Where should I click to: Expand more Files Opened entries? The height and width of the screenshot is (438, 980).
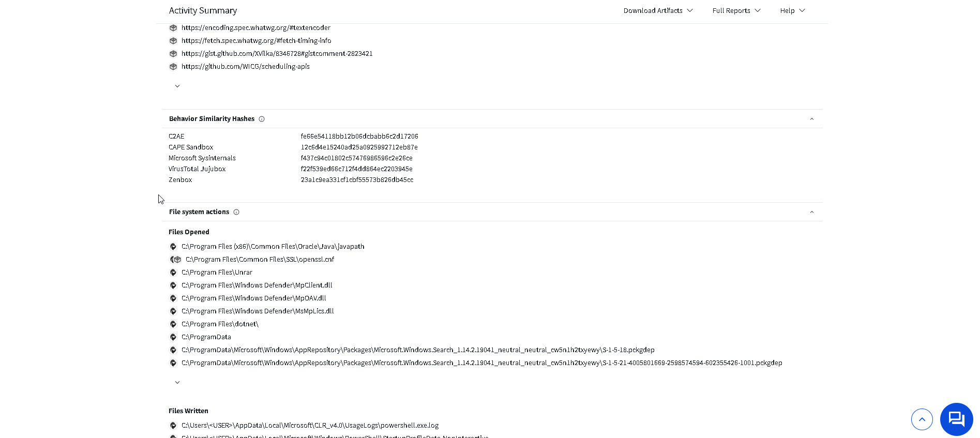click(x=177, y=383)
